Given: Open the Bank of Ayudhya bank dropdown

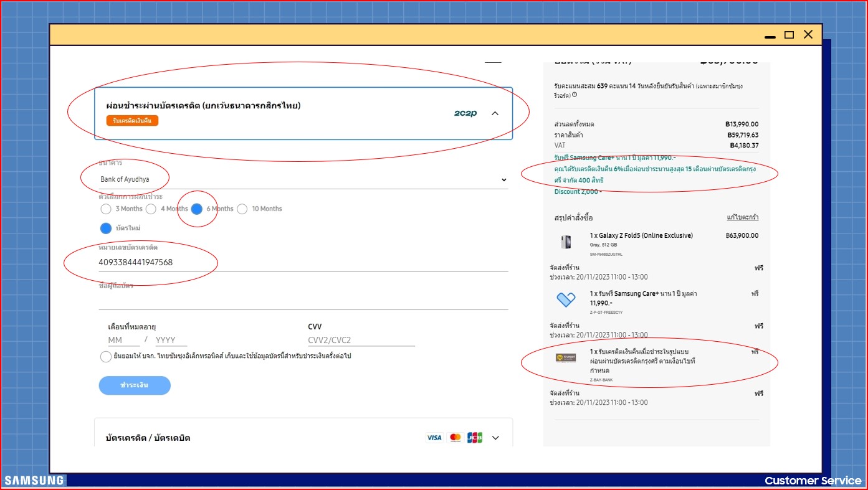Looking at the screenshot, I should [x=303, y=179].
